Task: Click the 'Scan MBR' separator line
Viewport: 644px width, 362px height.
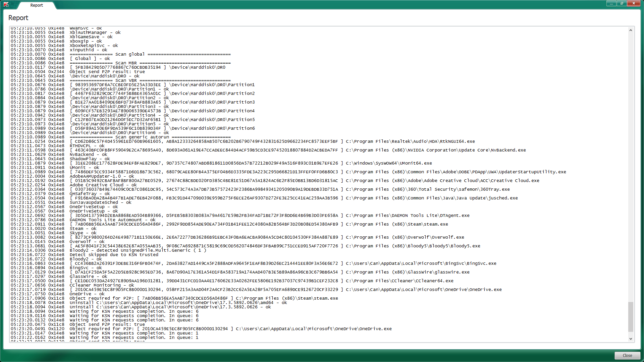Action: (x=150, y=63)
